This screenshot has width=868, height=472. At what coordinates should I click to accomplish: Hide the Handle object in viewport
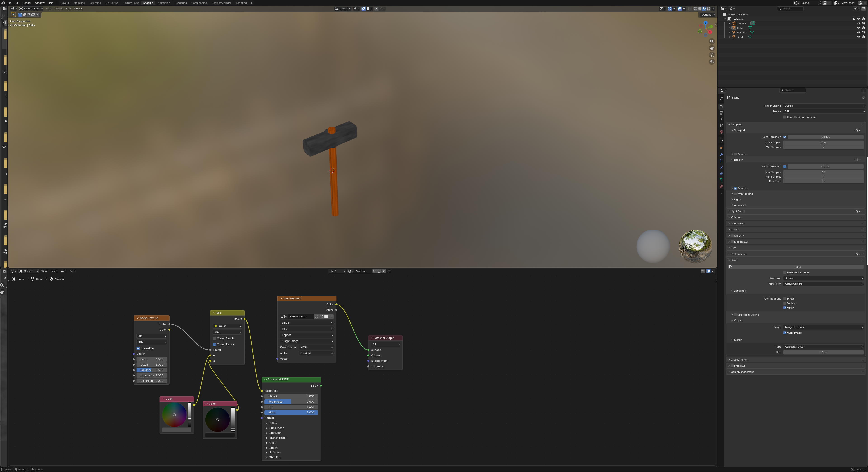pyautogui.click(x=859, y=32)
